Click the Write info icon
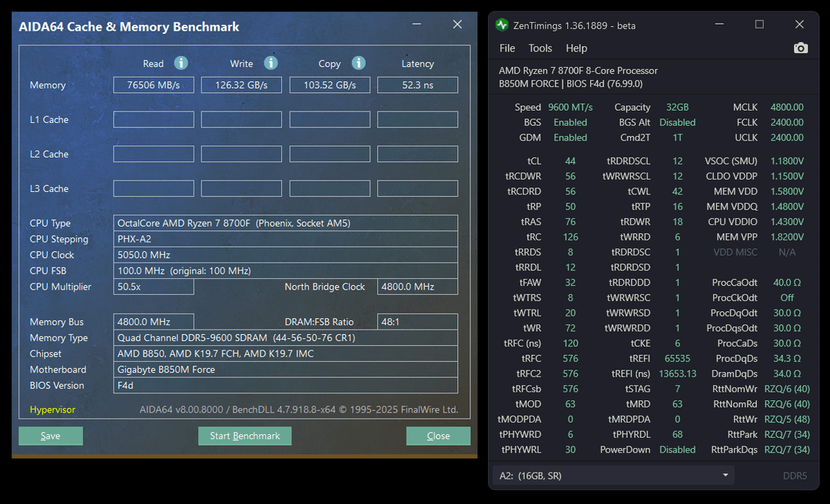This screenshot has width=830, height=504. [271, 63]
